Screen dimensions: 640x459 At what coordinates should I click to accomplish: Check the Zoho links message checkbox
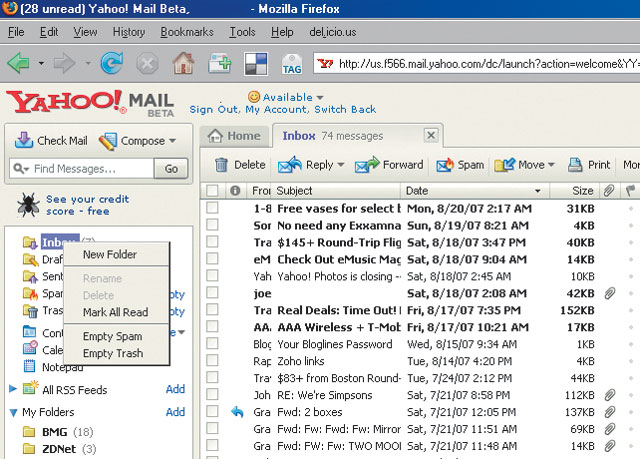[x=212, y=360]
